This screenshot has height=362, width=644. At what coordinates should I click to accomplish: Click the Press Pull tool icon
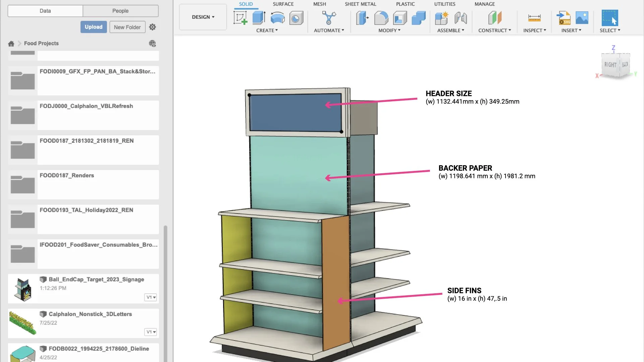point(362,18)
